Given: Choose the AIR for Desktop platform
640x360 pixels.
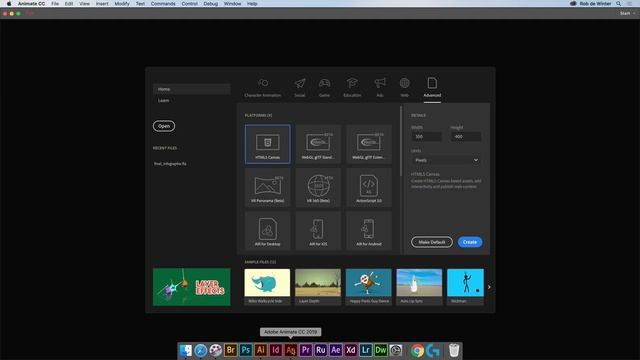Looking at the screenshot, I should pyautogui.click(x=268, y=231).
